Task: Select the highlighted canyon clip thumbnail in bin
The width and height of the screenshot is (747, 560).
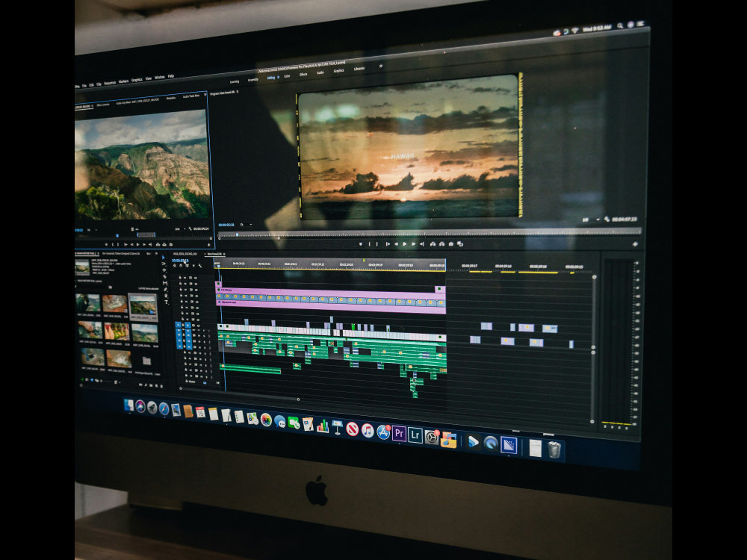Action: tap(143, 305)
